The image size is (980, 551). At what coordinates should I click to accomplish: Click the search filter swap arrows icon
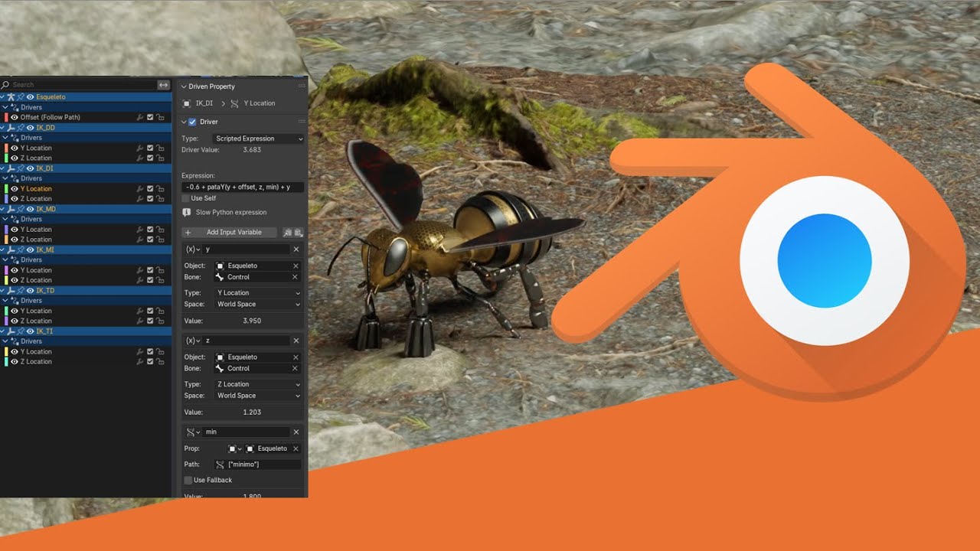tap(163, 85)
